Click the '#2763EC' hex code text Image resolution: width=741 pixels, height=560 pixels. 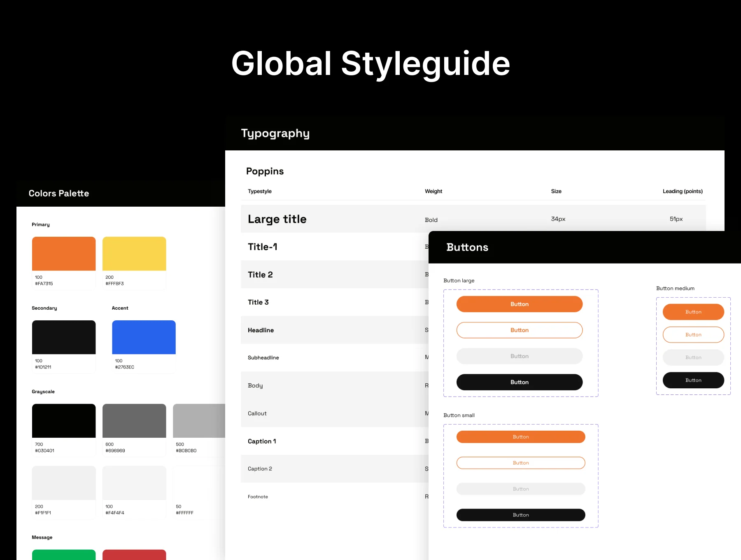tap(125, 367)
